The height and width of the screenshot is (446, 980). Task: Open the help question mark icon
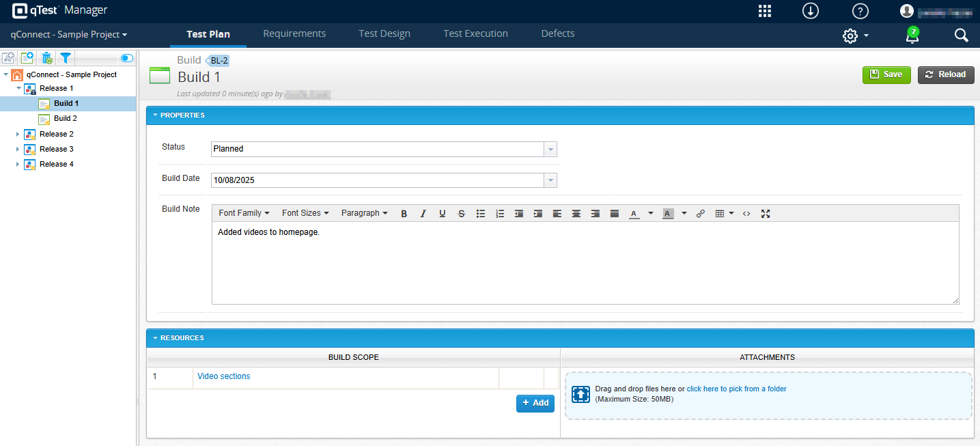click(860, 11)
